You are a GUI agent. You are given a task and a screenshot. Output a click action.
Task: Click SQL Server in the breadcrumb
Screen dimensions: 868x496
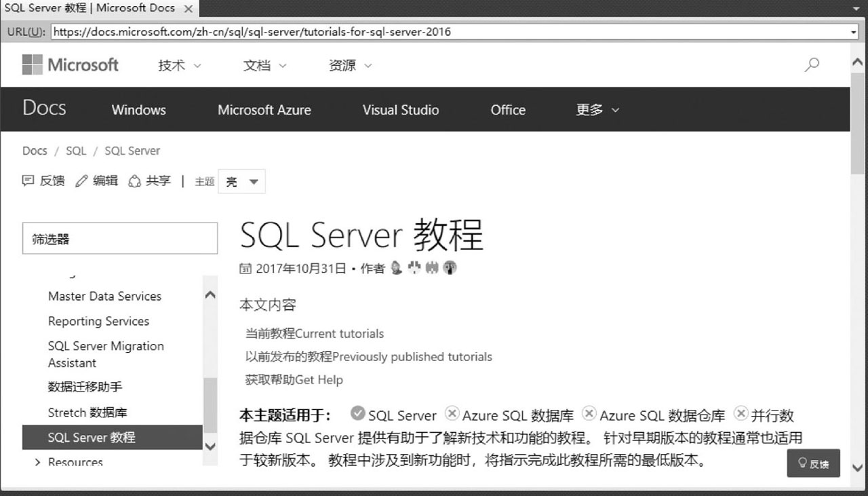coord(132,151)
